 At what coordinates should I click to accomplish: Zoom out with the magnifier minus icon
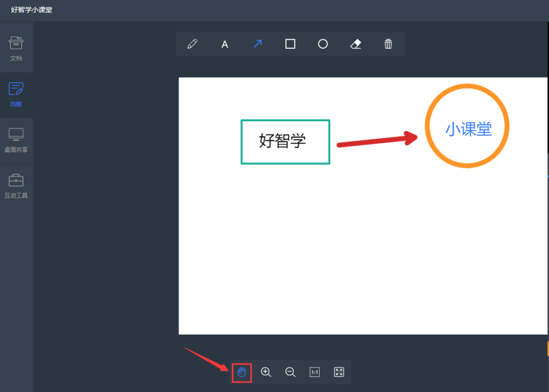click(290, 372)
